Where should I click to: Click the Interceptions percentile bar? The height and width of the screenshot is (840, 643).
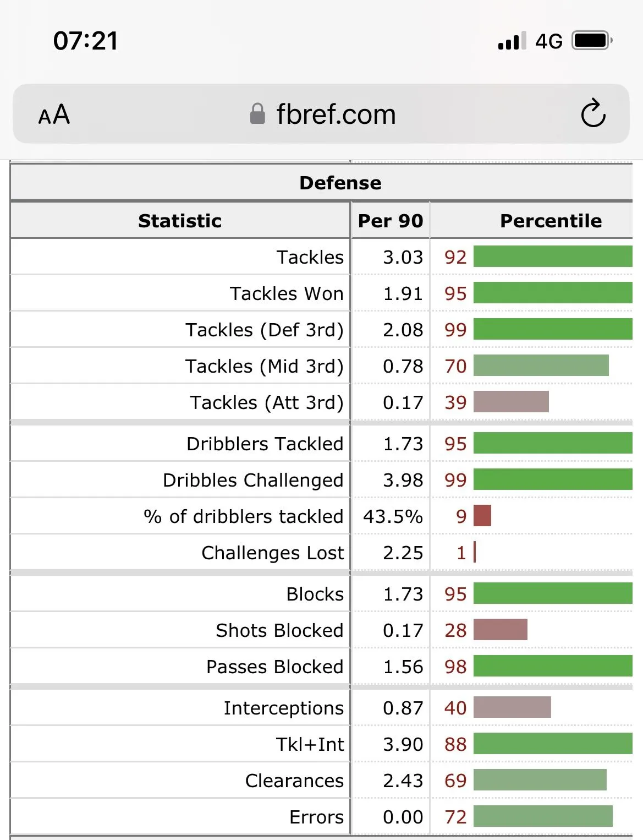[512, 707]
